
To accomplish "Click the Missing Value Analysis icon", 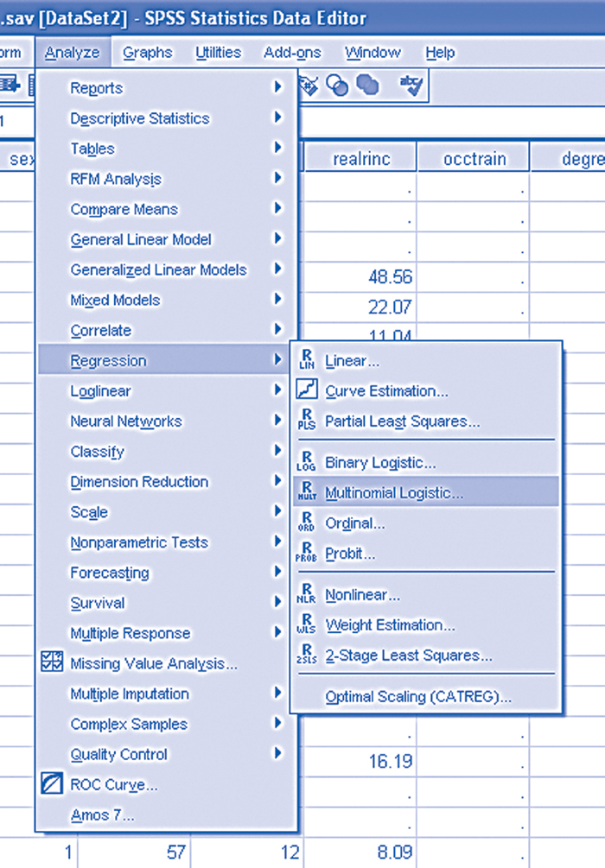I will 53,663.
